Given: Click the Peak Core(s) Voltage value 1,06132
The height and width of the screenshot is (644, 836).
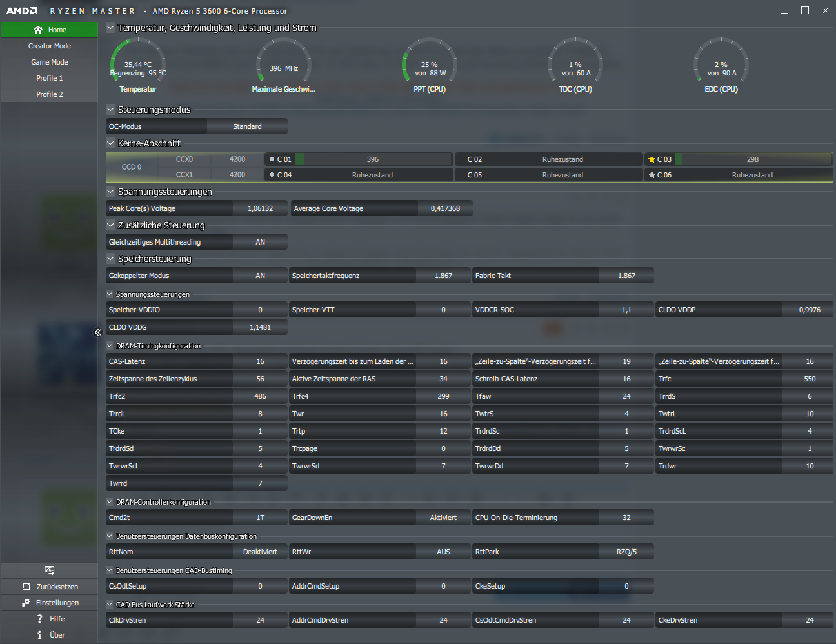Looking at the screenshot, I should pos(260,208).
